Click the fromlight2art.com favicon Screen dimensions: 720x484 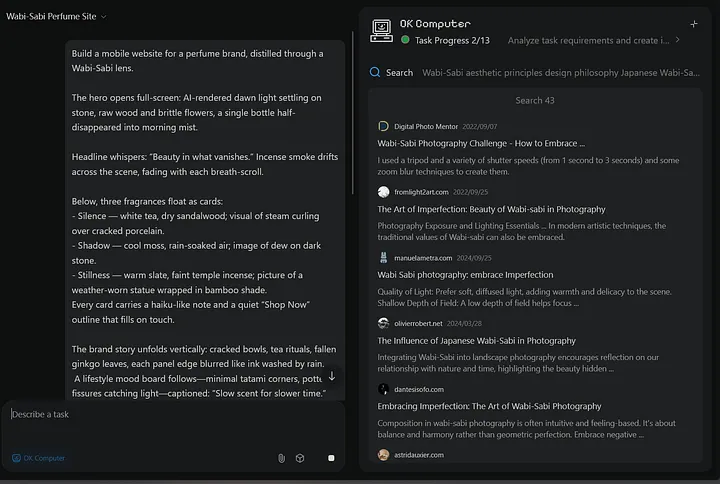click(383, 192)
